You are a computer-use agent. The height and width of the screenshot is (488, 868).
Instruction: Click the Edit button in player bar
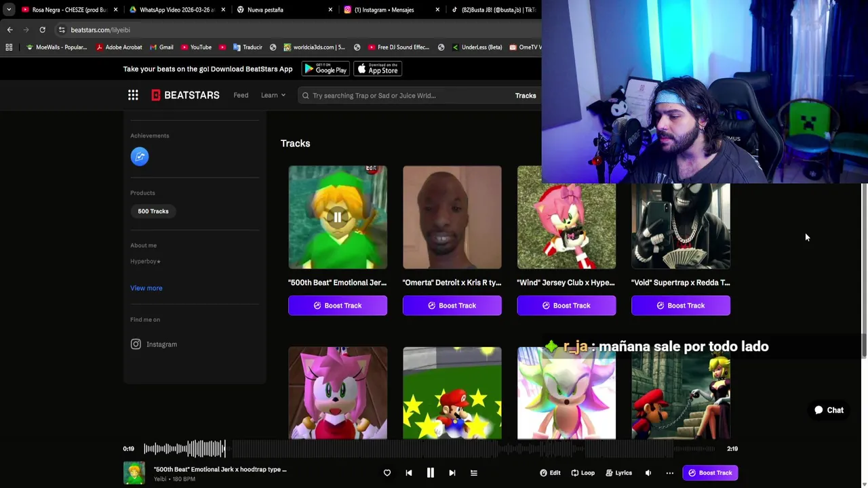pyautogui.click(x=550, y=473)
